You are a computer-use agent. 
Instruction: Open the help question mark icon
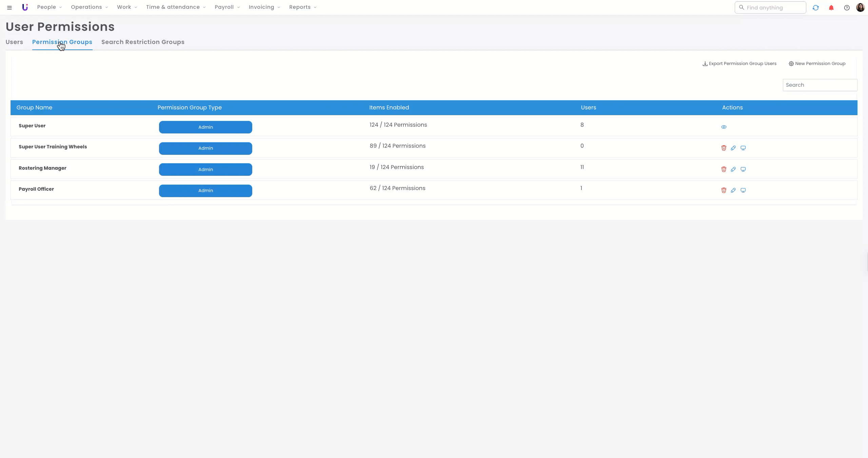(x=847, y=7)
